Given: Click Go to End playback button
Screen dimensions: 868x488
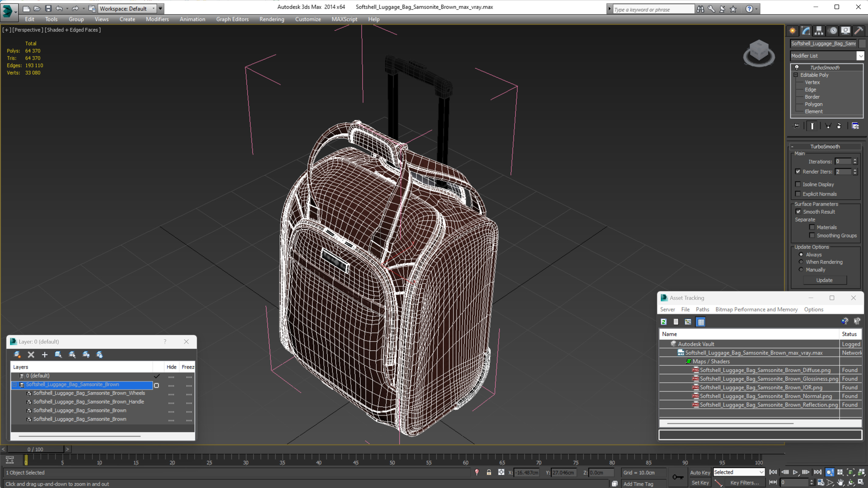Looking at the screenshot, I should tap(817, 472).
